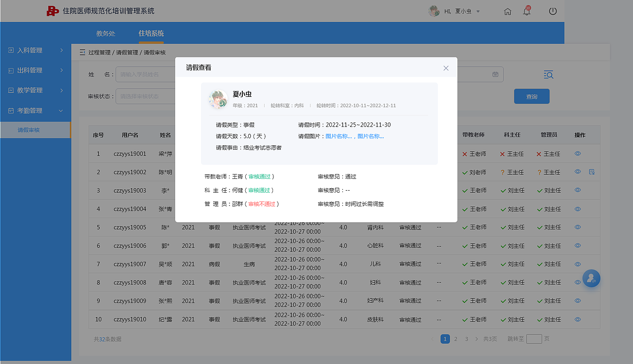Open the notification bell
The width and height of the screenshot is (633, 364).
pyautogui.click(x=527, y=11)
